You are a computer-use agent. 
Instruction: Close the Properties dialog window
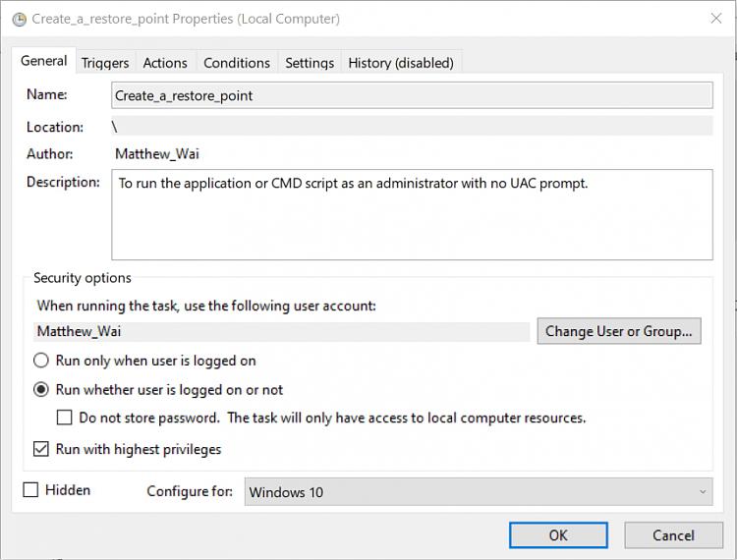coord(715,19)
